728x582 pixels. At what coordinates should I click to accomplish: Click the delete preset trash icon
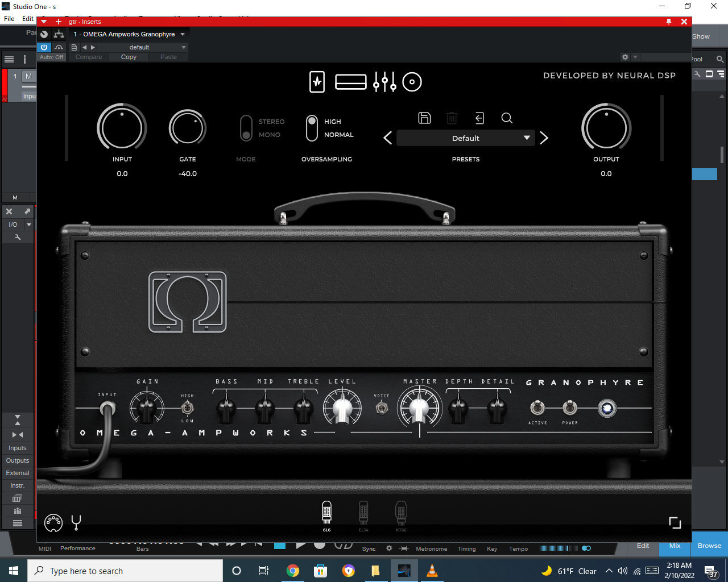pyautogui.click(x=452, y=118)
